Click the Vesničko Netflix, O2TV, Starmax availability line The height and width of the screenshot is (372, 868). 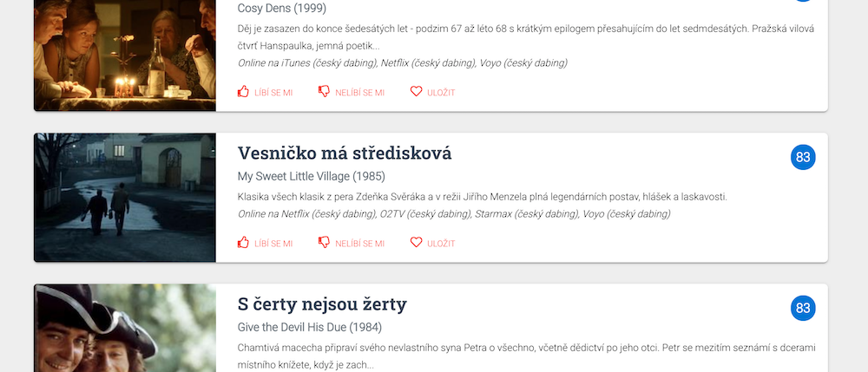pos(454,214)
